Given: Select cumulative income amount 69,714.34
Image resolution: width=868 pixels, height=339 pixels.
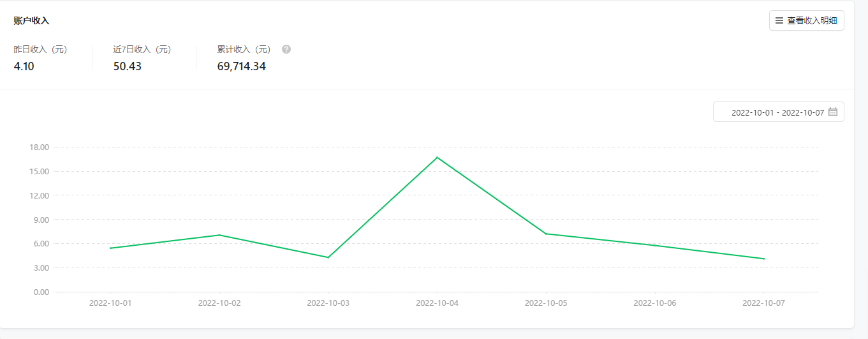Looking at the screenshot, I should tap(242, 66).
